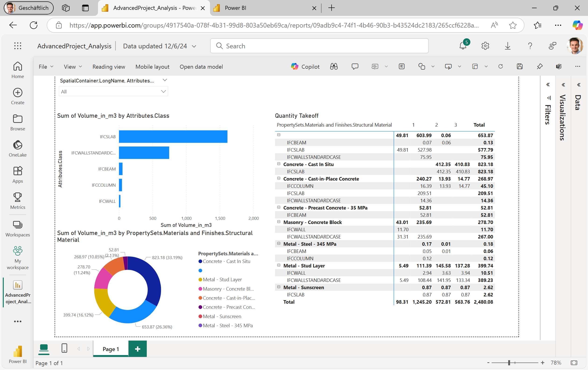Viewport: 588px width, 370px height.
Task: Click Reading view button
Action: (x=109, y=67)
